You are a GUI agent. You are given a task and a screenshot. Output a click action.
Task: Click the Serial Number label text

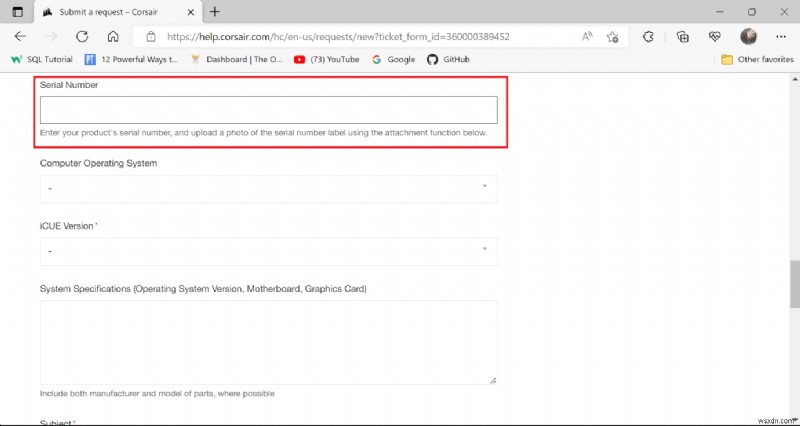[x=69, y=85]
